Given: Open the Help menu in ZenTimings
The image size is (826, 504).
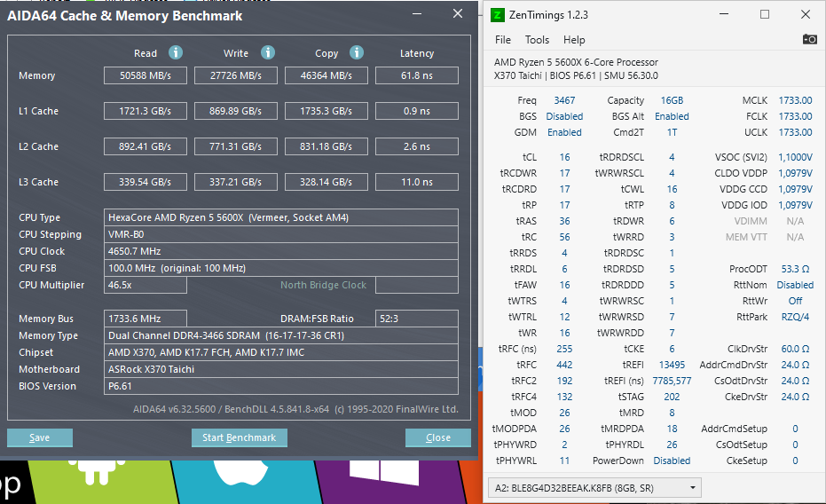Looking at the screenshot, I should pyautogui.click(x=574, y=40).
